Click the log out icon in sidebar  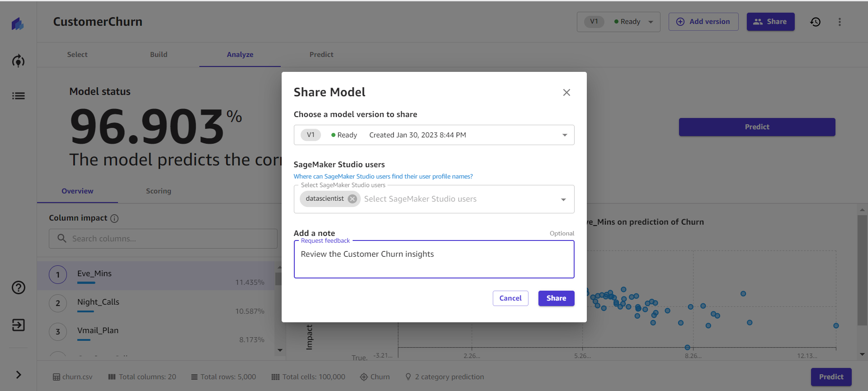[18, 325]
